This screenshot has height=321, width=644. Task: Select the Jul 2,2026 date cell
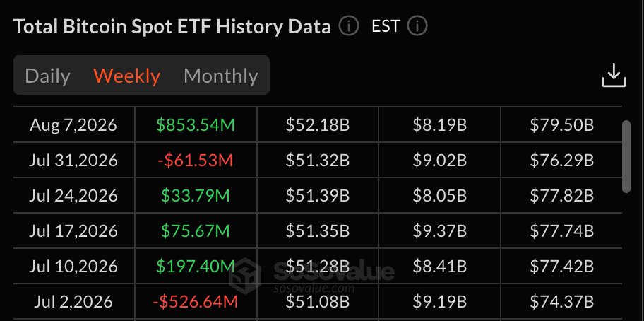[x=73, y=302]
